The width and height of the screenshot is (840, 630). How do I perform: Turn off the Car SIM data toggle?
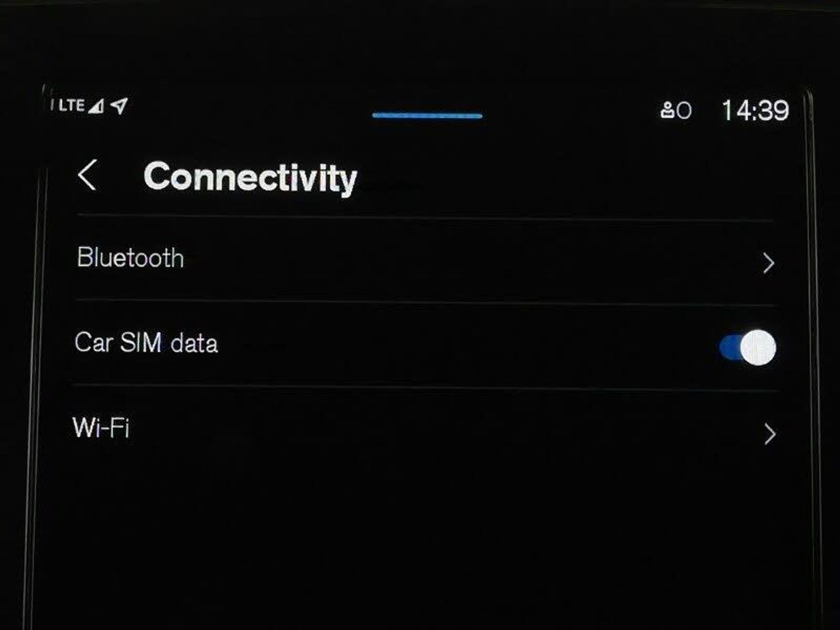748,348
